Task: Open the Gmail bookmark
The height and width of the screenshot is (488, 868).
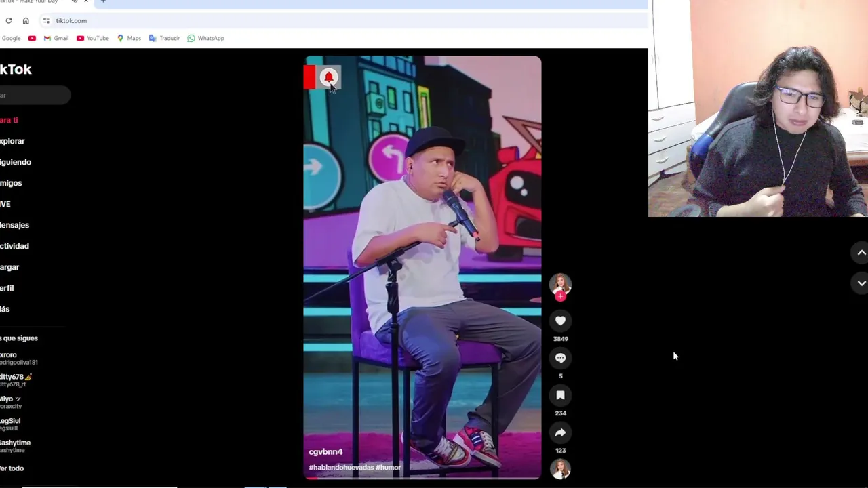Action: [x=56, y=38]
